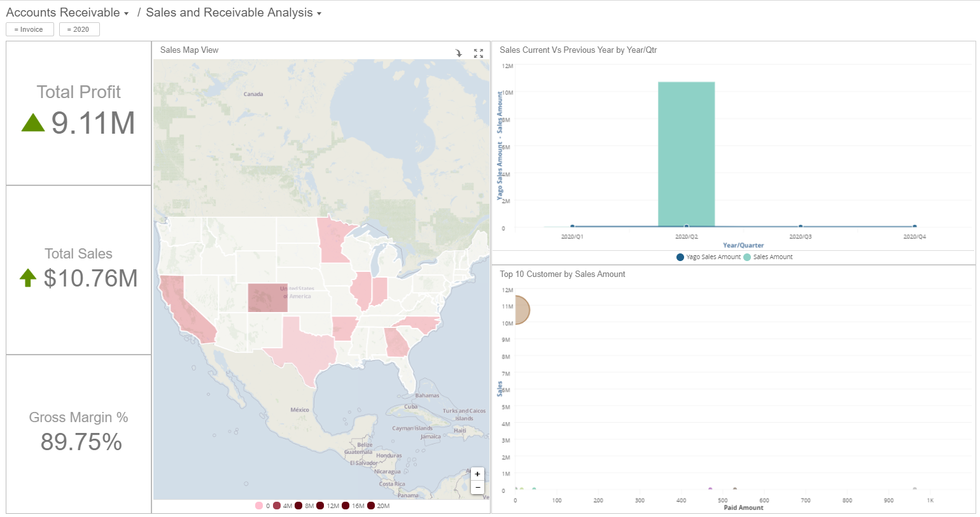Select the 2020/Q2 sales bar
The image size is (980, 517).
[686, 153]
